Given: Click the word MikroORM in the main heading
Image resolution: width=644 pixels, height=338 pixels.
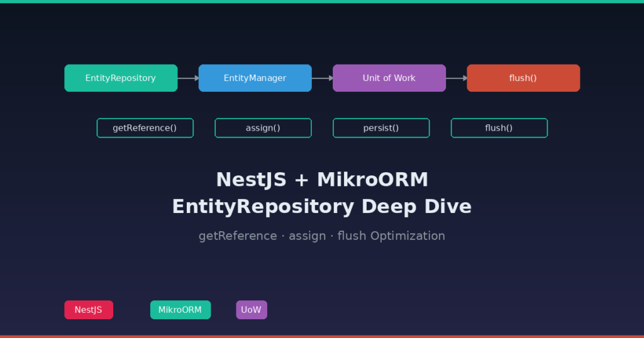Looking at the screenshot, I should pos(372,180).
